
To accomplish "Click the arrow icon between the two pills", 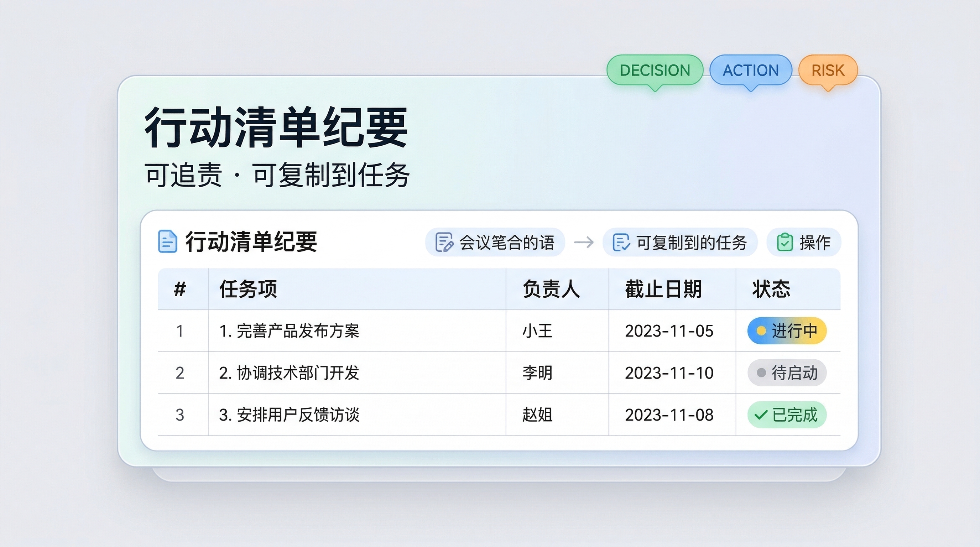I will pos(584,242).
